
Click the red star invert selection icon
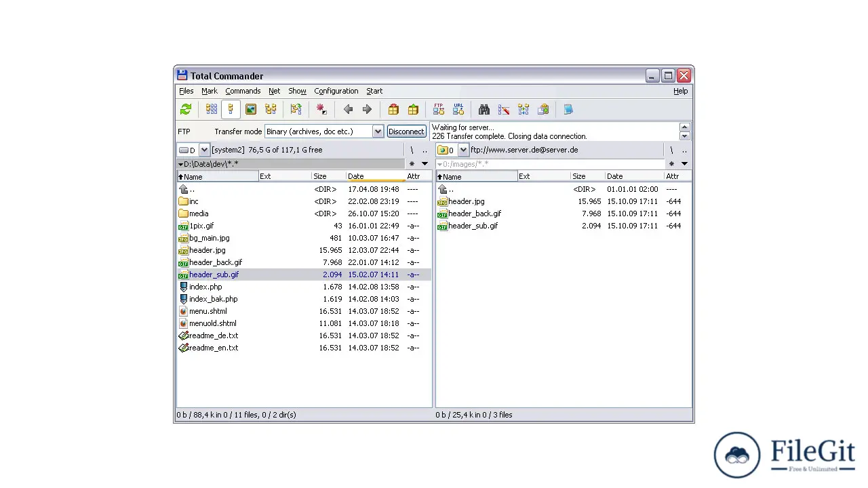tap(321, 109)
